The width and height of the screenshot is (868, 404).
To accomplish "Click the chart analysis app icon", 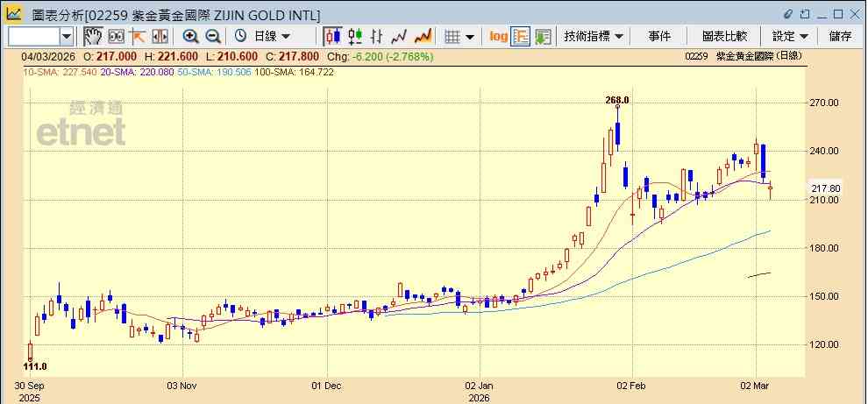I will 14,14.
